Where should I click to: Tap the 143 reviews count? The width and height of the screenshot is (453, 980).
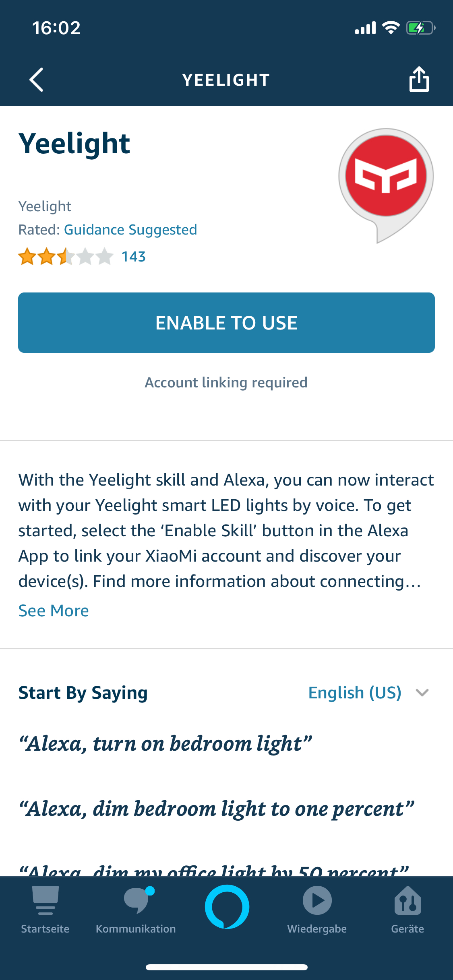click(134, 256)
